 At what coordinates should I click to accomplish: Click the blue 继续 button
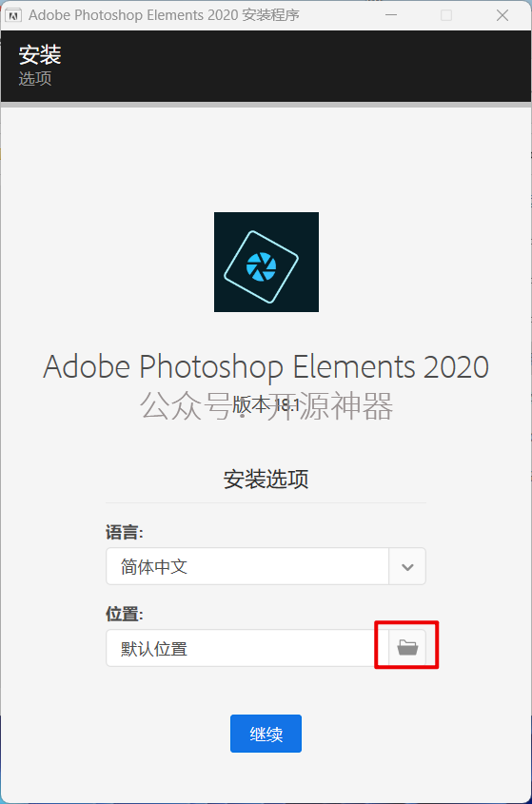click(x=266, y=734)
